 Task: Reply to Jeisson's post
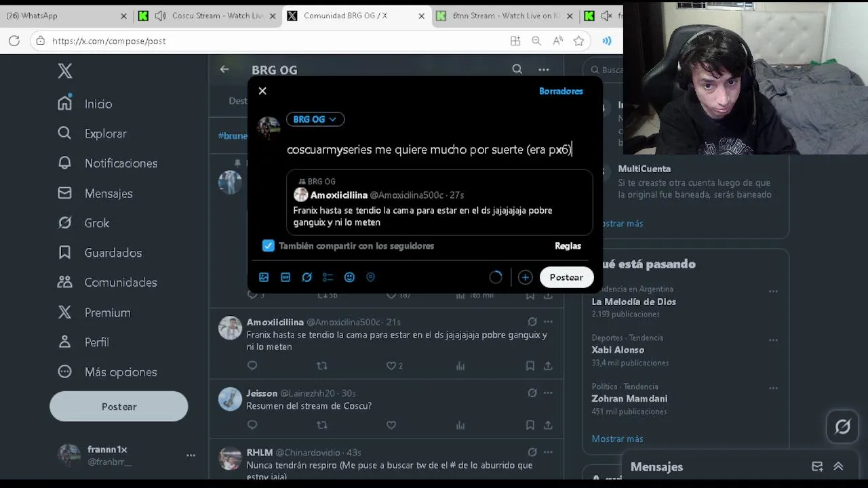click(252, 425)
